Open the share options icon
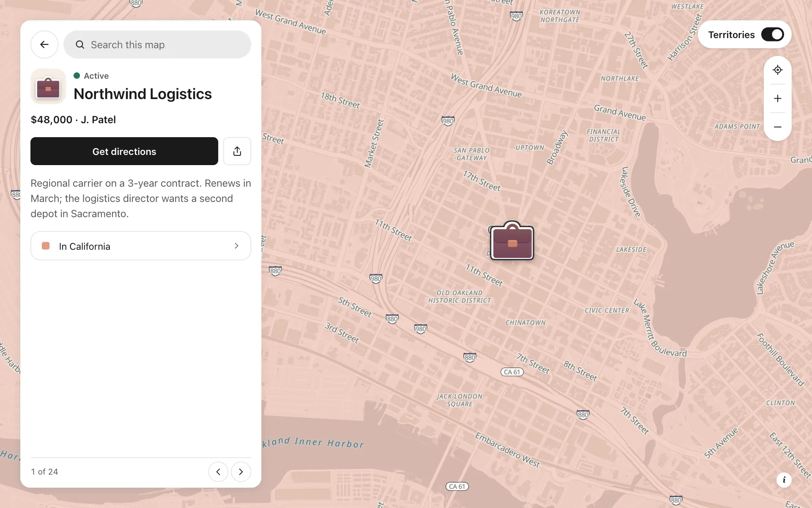 [237, 151]
